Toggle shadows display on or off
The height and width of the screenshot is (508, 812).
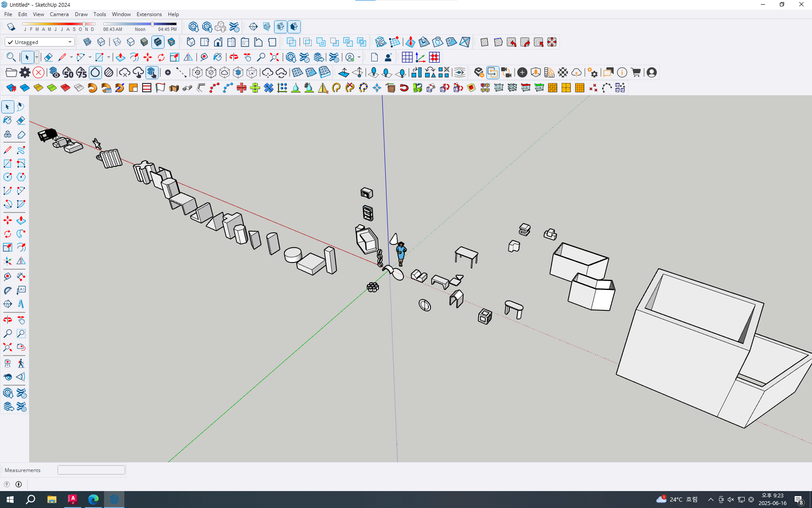pyautogui.click(x=11, y=27)
